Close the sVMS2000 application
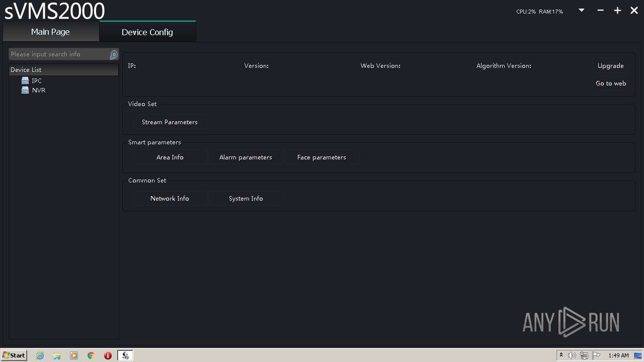 [634, 10]
